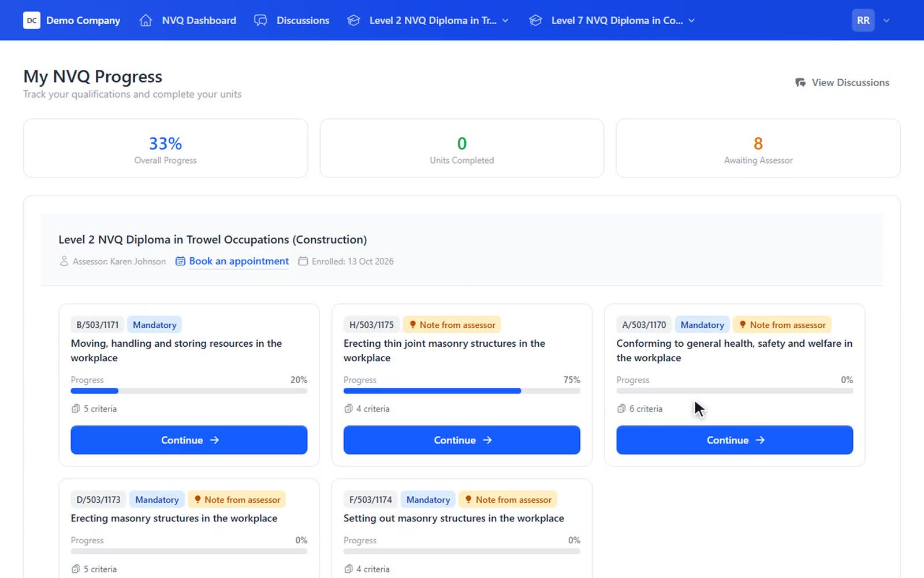This screenshot has width=924, height=578.
Task: Click the View Discussions speech icon
Action: (x=800, y=83)
